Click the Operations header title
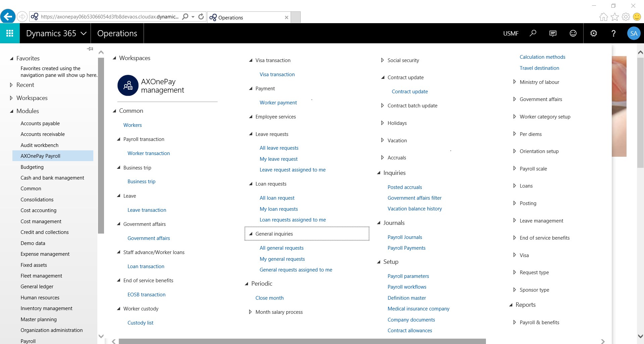644x344 pixels. click(x=117, y=33)
